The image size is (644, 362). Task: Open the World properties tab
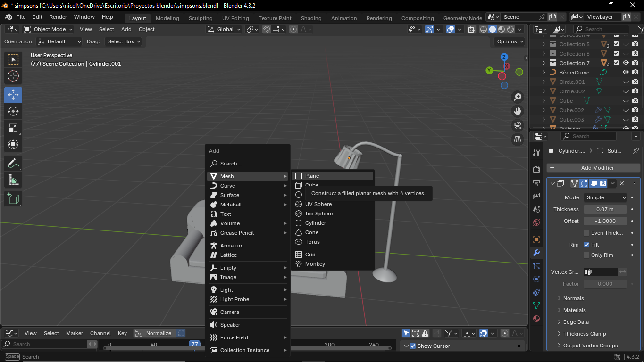coord(536,222)
